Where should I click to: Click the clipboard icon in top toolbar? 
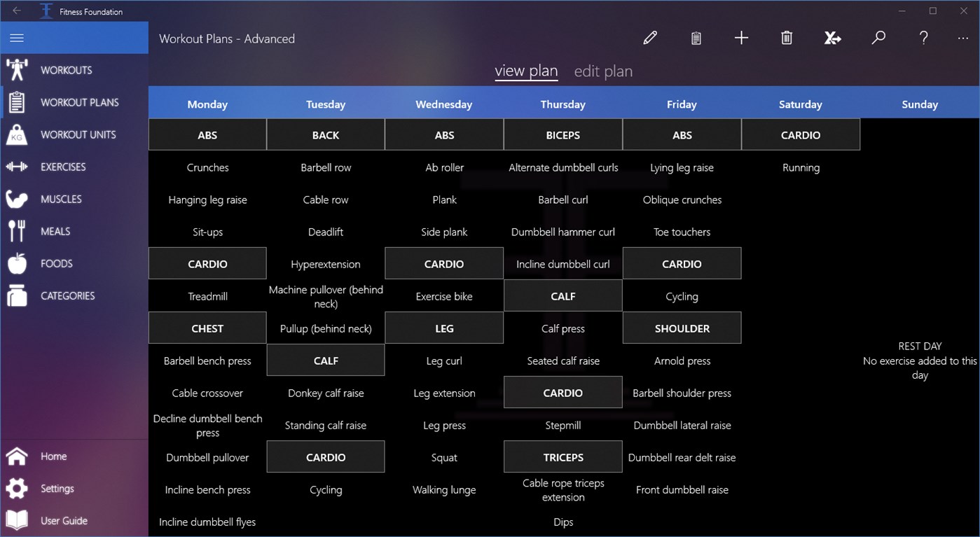pyautogui.click(x=696, y=38)
